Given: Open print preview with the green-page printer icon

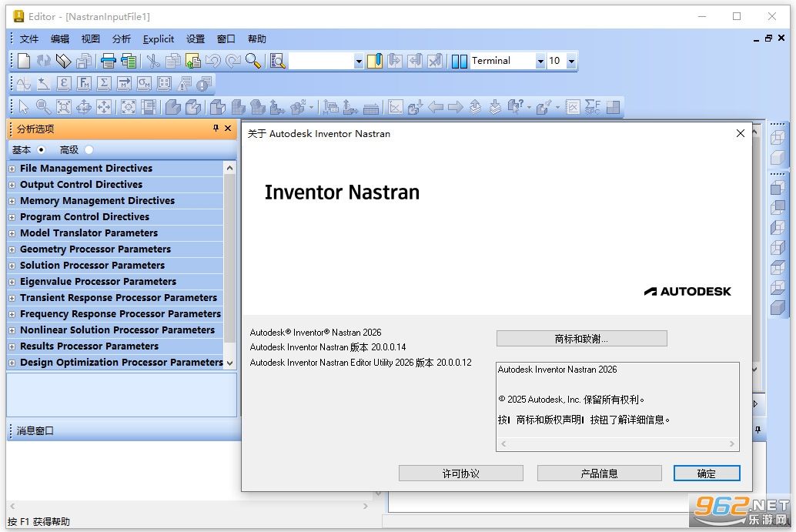Looking at the screenshot, I should 129,61.
